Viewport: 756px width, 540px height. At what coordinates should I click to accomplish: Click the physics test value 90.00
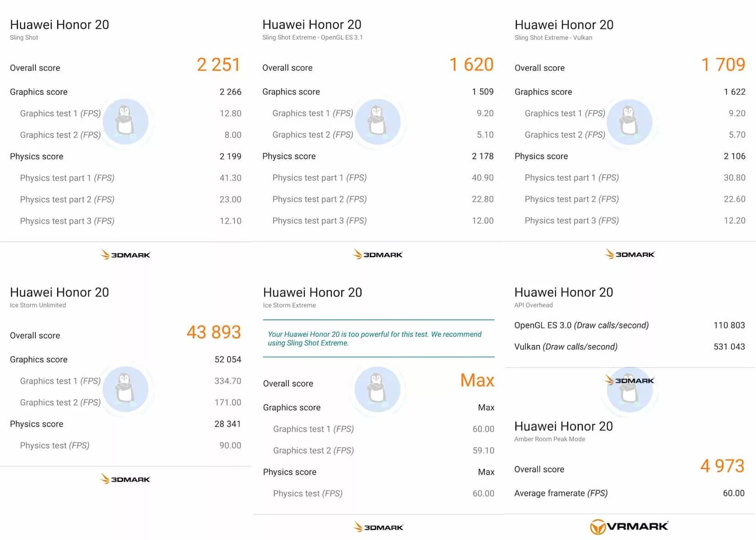[230, 446]
